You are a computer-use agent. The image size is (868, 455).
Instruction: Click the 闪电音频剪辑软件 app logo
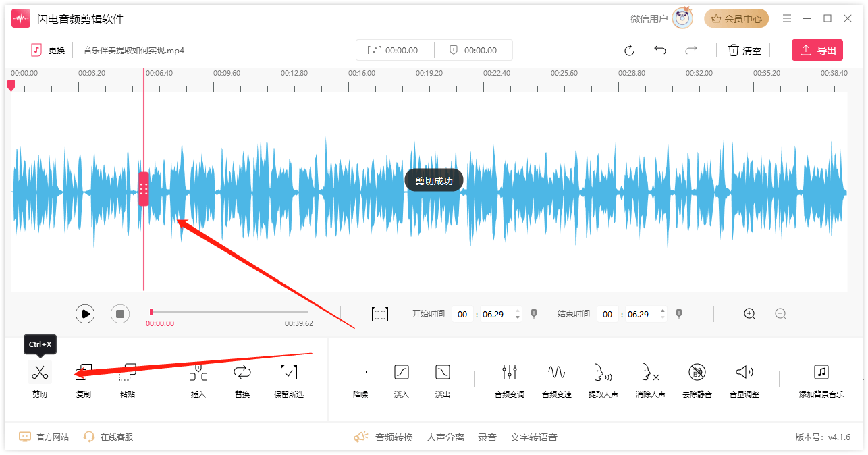click(x=21, y=18)
